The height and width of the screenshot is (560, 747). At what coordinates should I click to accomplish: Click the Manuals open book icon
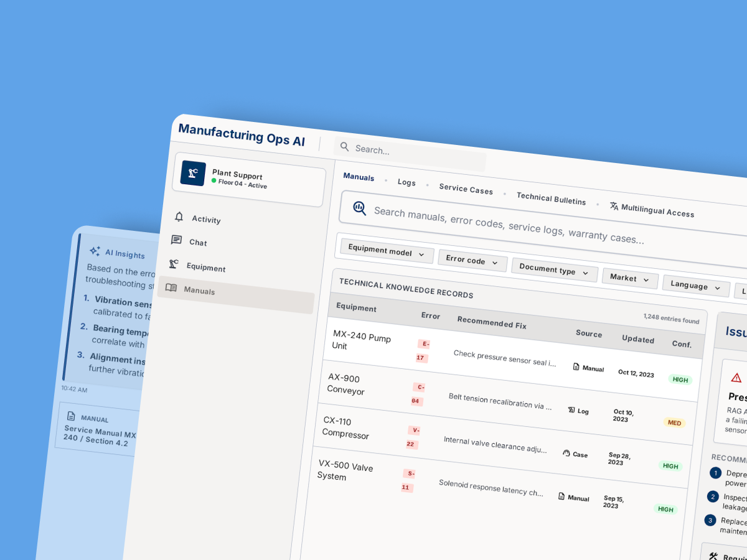coord(171,288)
